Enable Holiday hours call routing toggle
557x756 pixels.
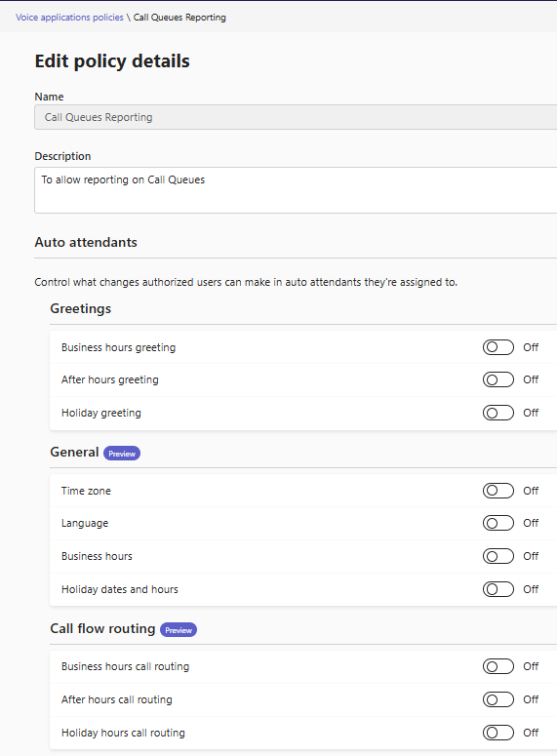tap(498, 733)
